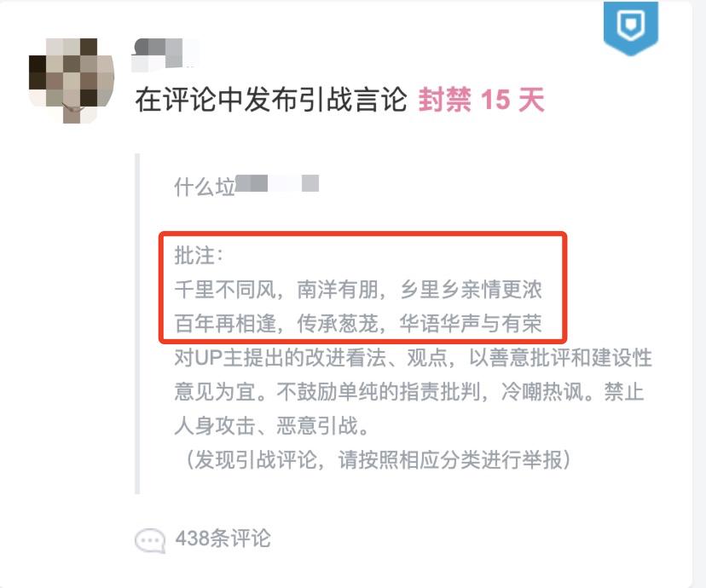Click the text 对UP主提出的改进看法
706x588 pixels.
tap(281, 358)
